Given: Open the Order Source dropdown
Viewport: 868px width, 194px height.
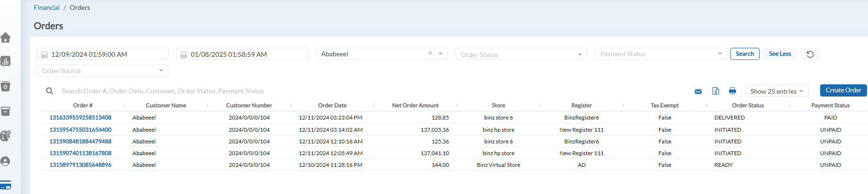Looking at the screenshot, I should point(102,71).
